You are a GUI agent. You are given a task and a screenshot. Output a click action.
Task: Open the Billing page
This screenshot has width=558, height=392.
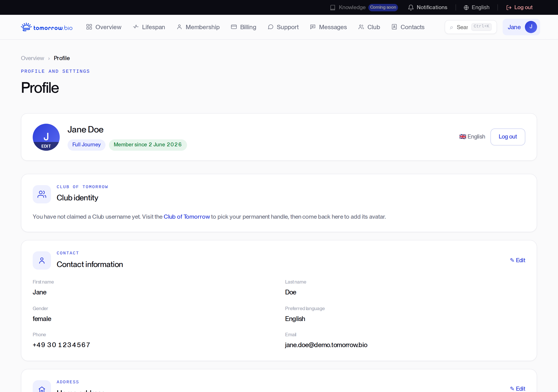(243, 27)
